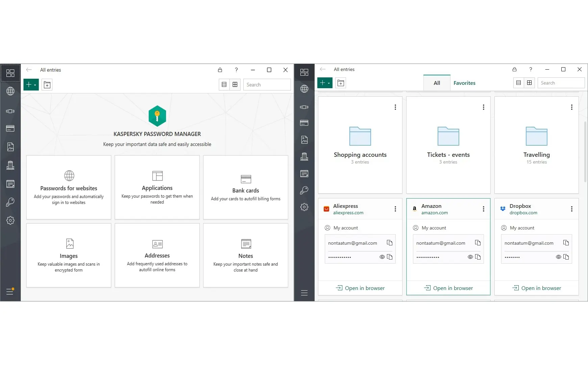Open Addresses building icon in right window sidebar
The image size is (588, 365).
pyautogui.click(x=304, y=156)
